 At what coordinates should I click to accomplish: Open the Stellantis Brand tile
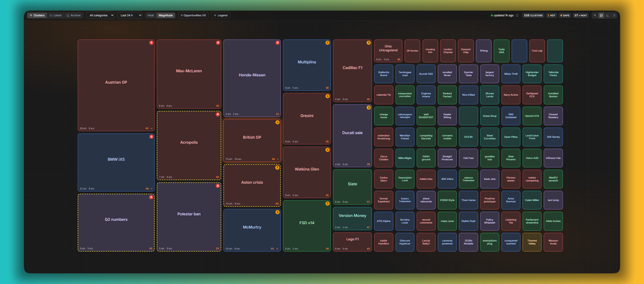[x=383, y=74]
